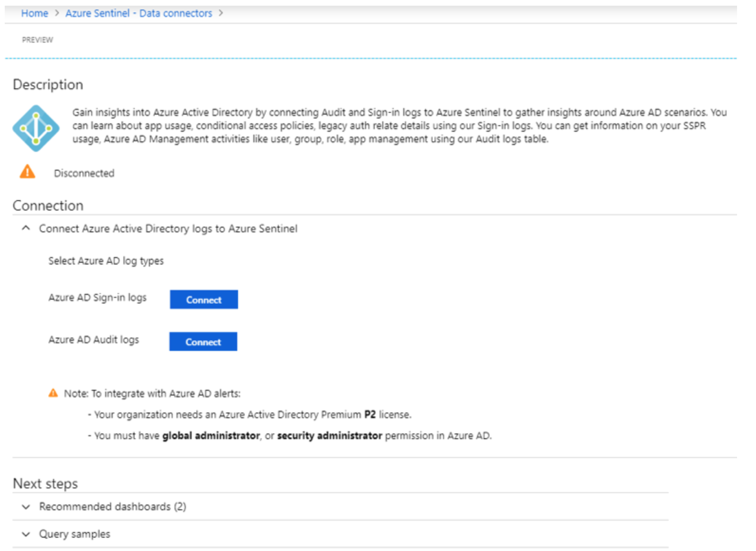
Task: Open Azure Sentinel - Data connectors breadcrumb
Action: point(138,13)
